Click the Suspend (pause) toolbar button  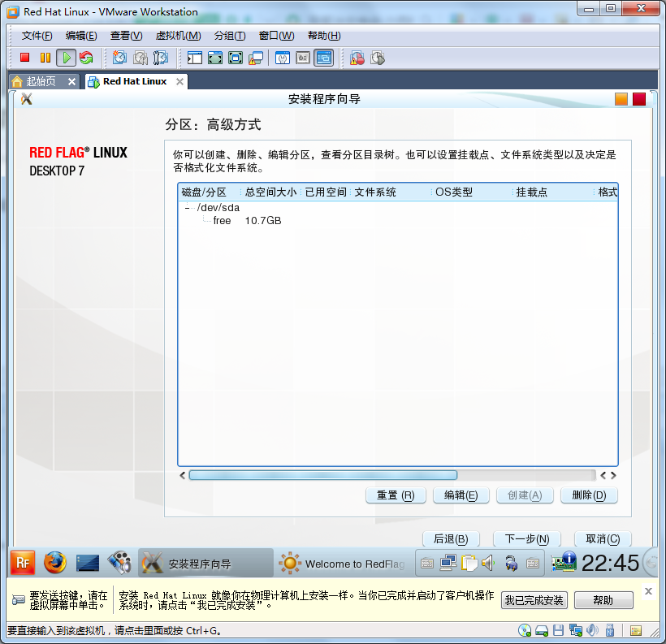(45, 58)
